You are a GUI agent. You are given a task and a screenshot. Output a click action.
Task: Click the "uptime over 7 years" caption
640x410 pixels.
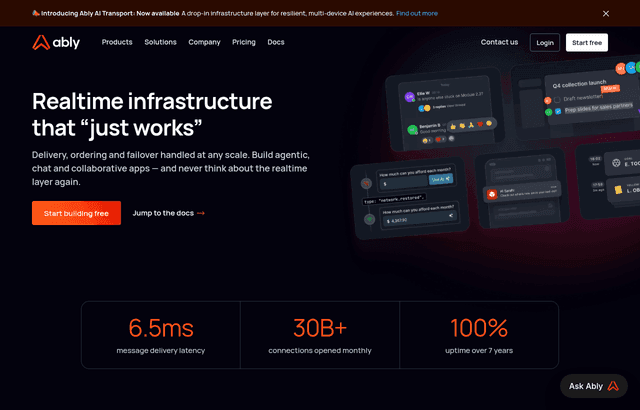(479, 350)
